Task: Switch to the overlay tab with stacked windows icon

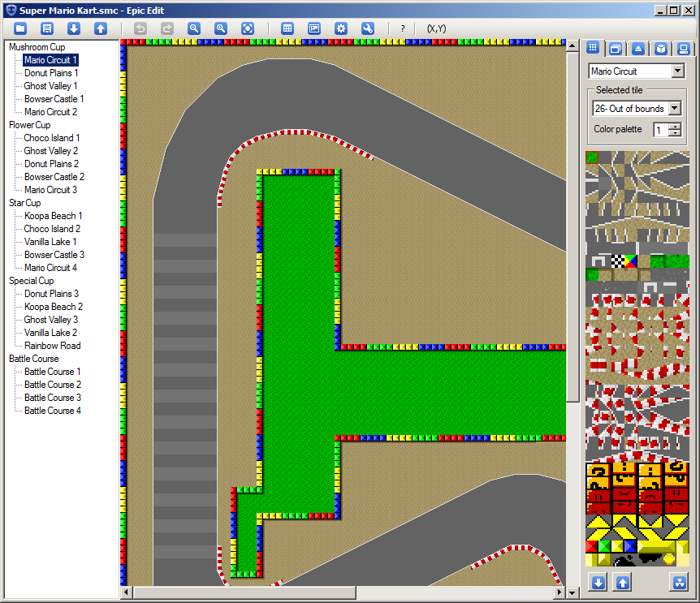Action: (616, 49)
